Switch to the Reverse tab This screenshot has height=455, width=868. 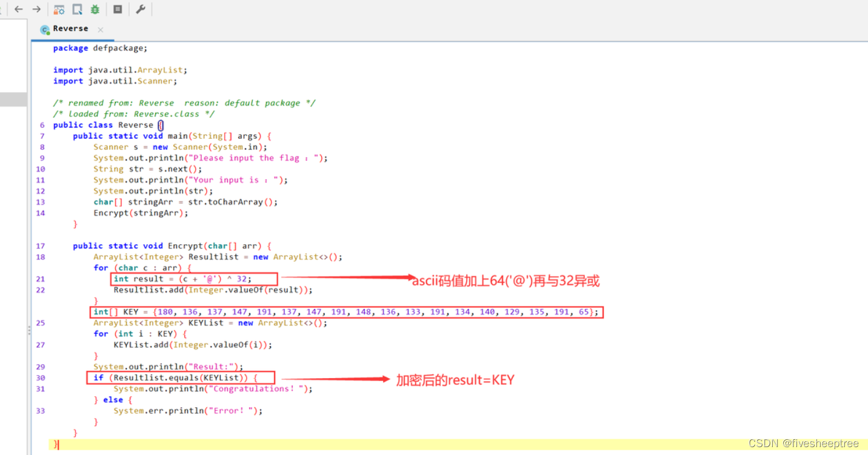pyautogui.click(x=70, y=28)
